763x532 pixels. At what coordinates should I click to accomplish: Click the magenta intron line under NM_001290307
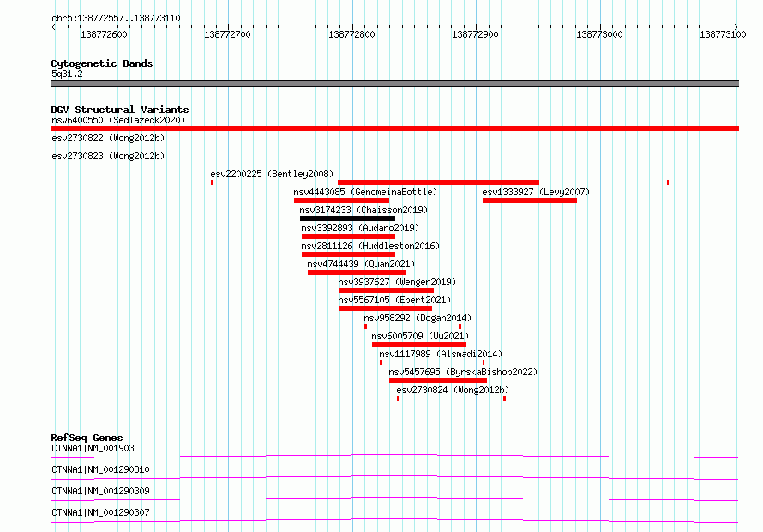(394, 519)
